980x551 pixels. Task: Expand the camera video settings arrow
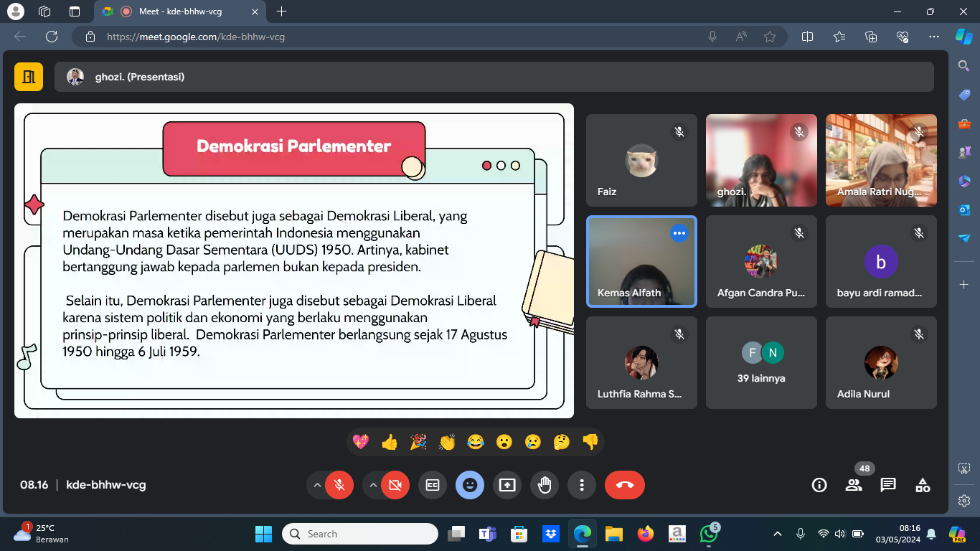pyautogui.click(x=372, y=485)
